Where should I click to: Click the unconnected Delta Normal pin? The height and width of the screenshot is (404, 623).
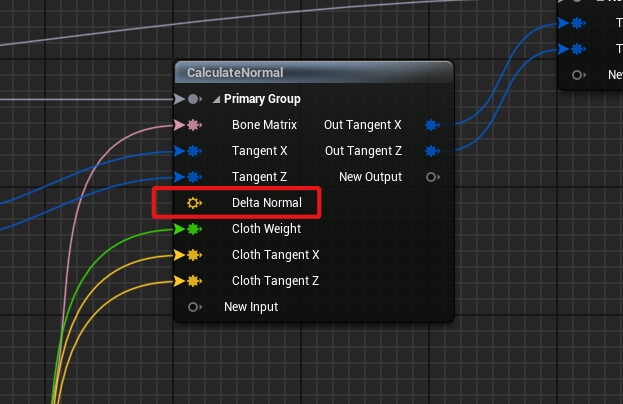point(194,203)
